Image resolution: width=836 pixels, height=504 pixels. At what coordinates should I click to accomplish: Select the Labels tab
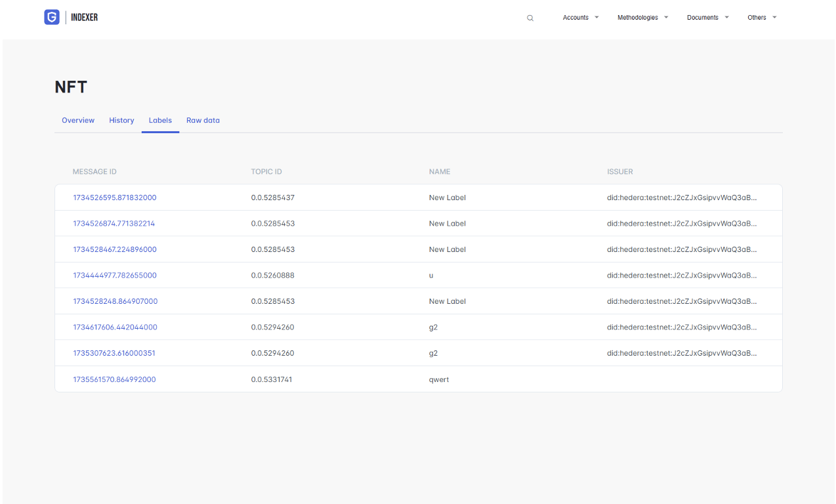click(x=160, y=121)
